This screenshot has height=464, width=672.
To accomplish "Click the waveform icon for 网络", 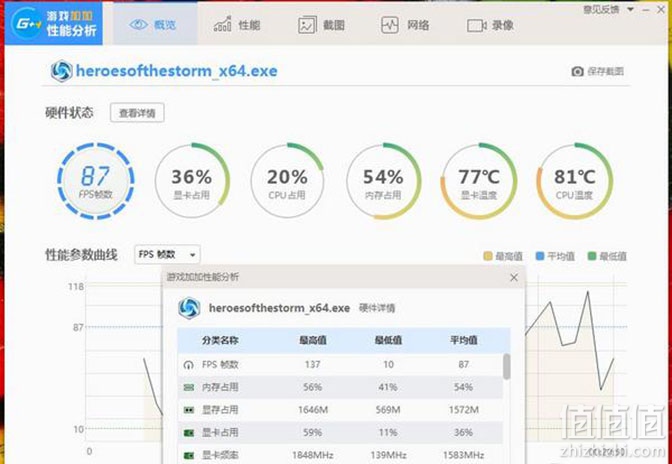I will (x=390, y=25).
